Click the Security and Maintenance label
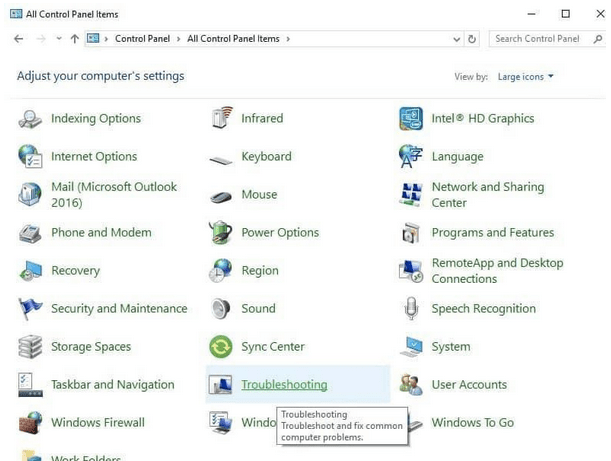The height and width of the screenshot is (461, 611). point(119,309)
